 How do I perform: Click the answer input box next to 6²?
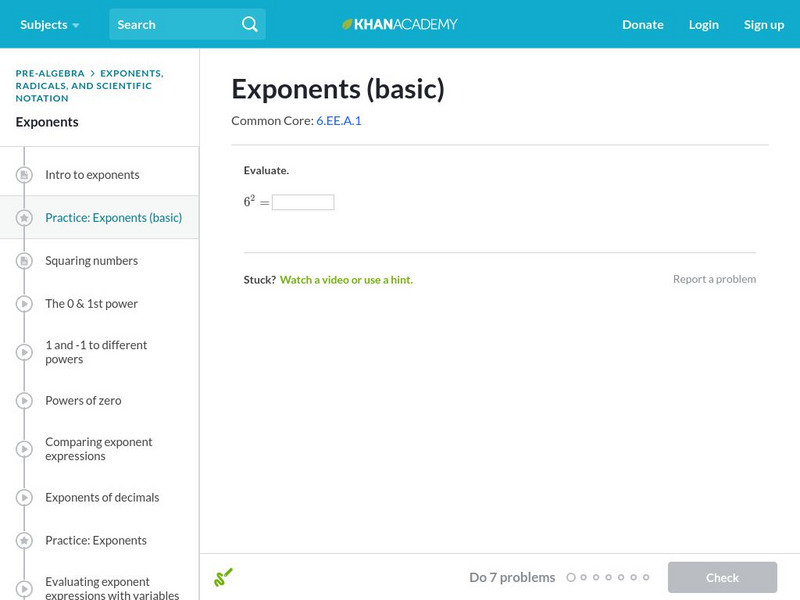pyautogui.click(x=305, y=200)
